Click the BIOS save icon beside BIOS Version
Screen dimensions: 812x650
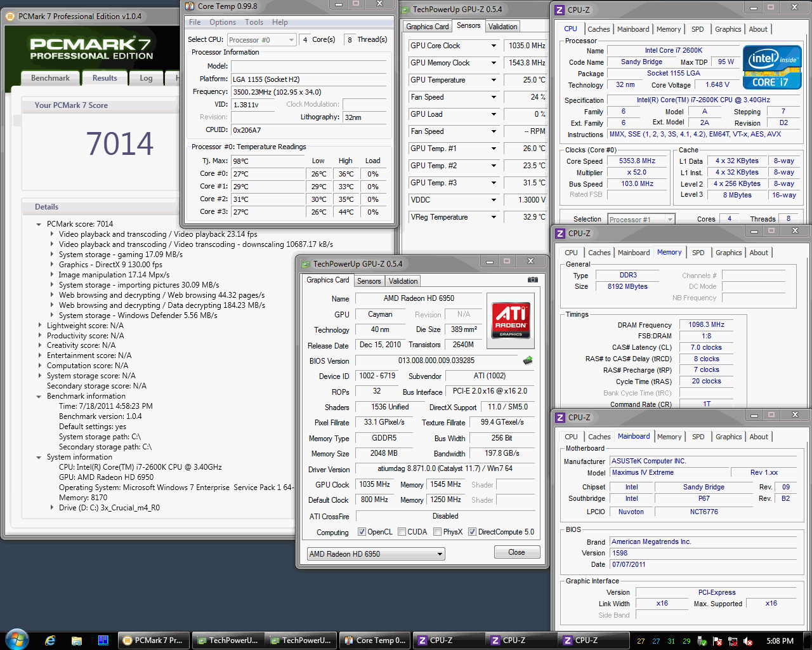(528, 361)
